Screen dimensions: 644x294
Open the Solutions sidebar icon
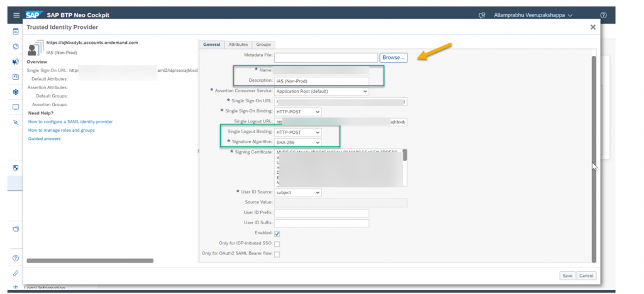[x=16, y=77]
